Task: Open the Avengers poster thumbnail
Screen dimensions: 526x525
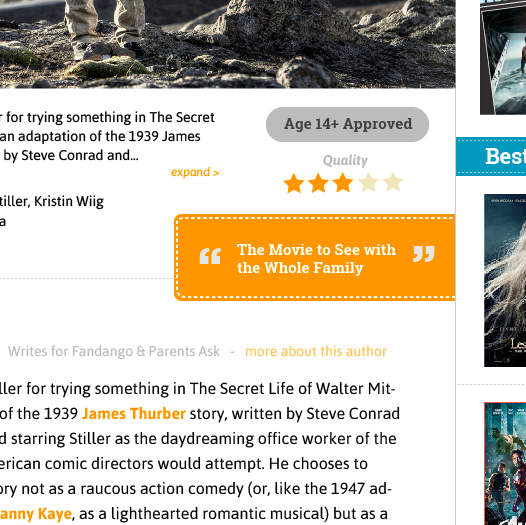Action: [505, 464]
